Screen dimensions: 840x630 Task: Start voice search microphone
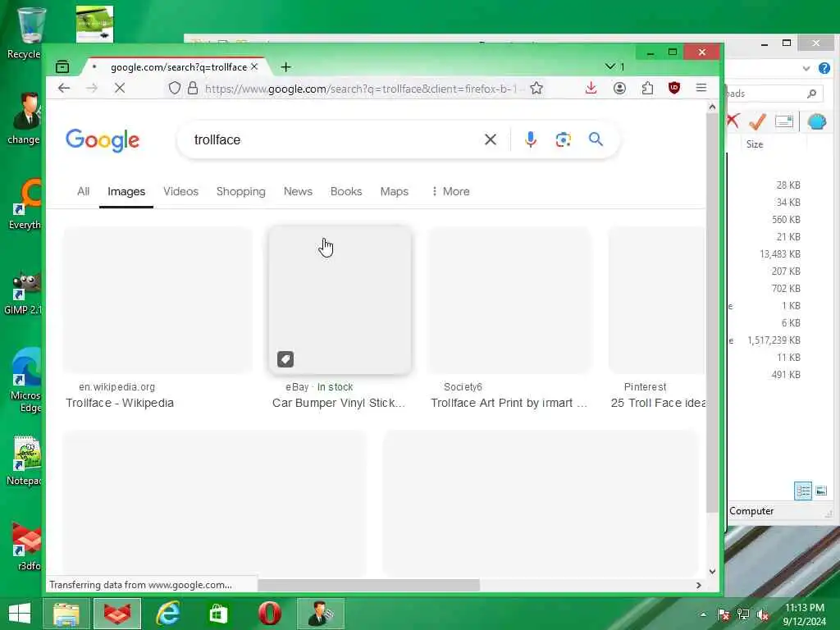(531, 139)
